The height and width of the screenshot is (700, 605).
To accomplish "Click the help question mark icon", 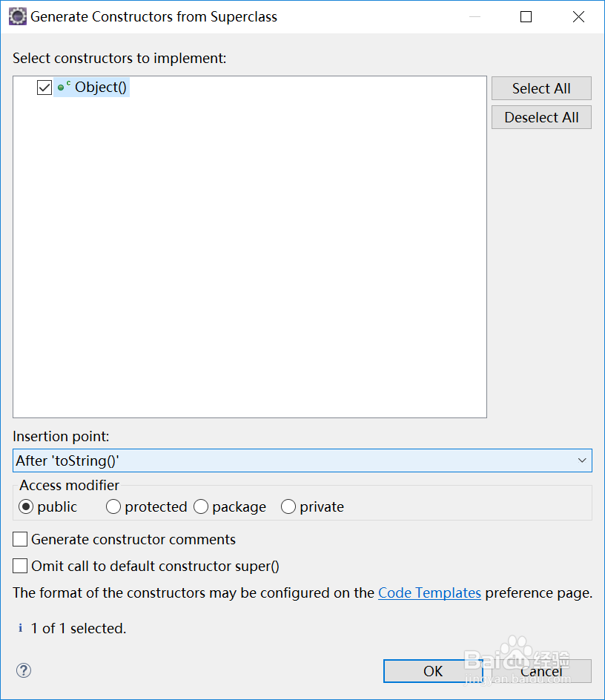I will coord(24,671).
